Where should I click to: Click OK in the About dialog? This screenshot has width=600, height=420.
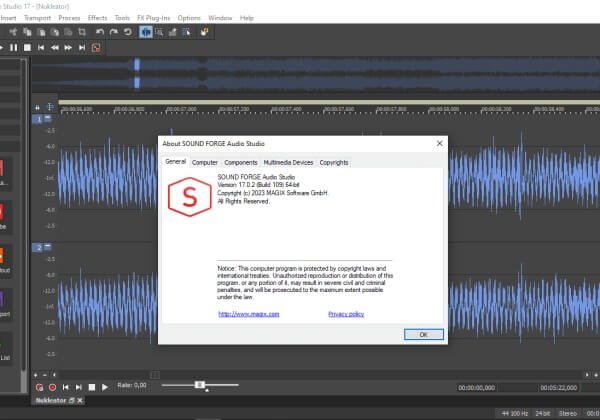(x=424, y=334)
